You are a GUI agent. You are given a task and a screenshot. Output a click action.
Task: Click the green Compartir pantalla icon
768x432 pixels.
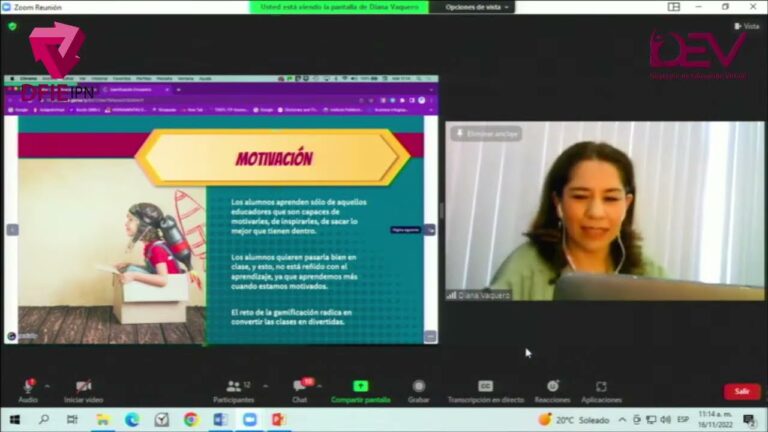[360, 387]
